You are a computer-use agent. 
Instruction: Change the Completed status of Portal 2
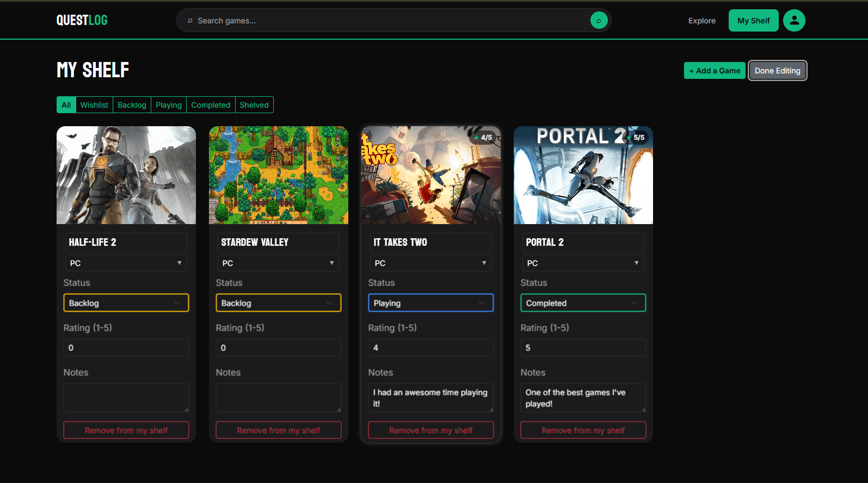[x=583, y=303]
